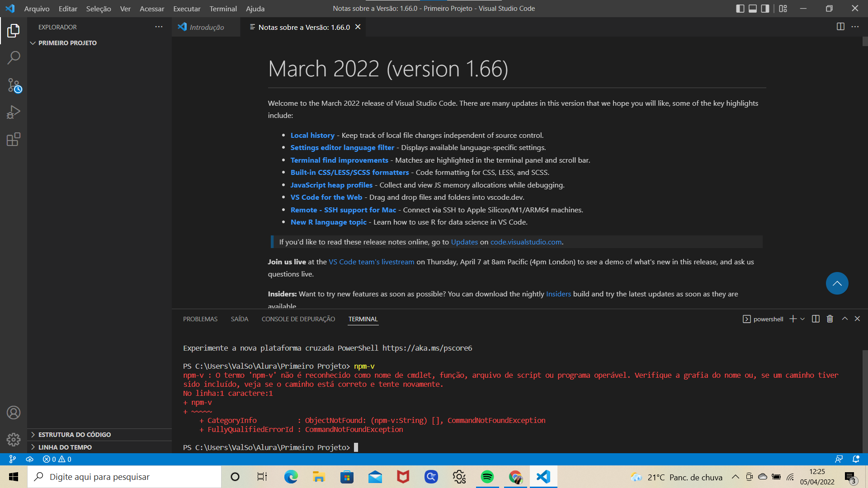The width and height of the screenshot is (868, 488).
Task: Open the Windows Start menu
Action: pyautogui.click(x=14, y=477)
